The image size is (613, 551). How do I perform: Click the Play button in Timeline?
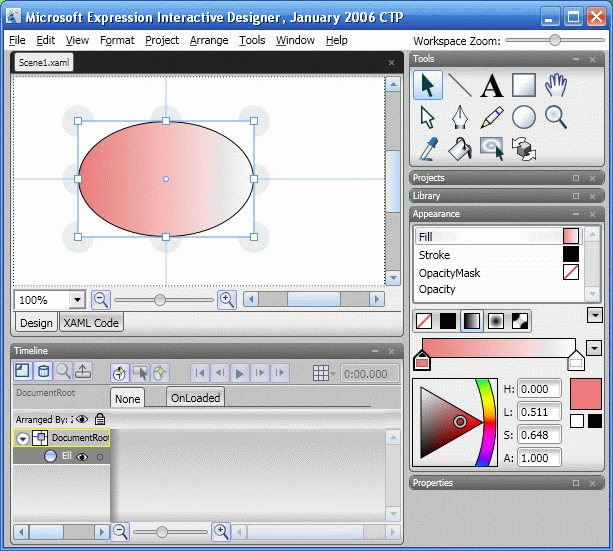coord(239,373)
